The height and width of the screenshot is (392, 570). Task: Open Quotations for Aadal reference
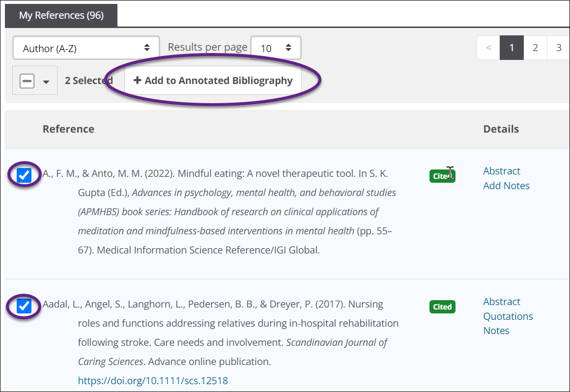coord(508,316)
